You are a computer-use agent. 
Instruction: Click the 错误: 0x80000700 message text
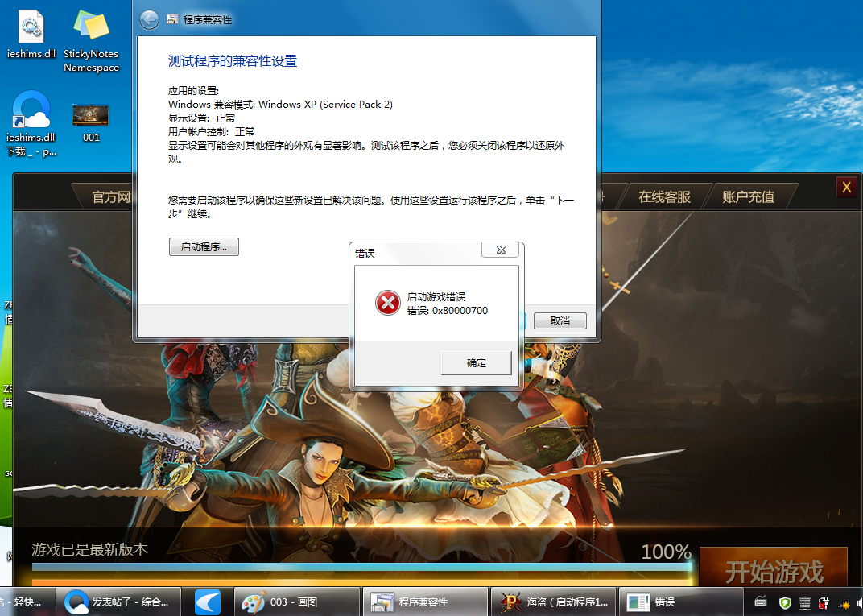click(448, 311)
